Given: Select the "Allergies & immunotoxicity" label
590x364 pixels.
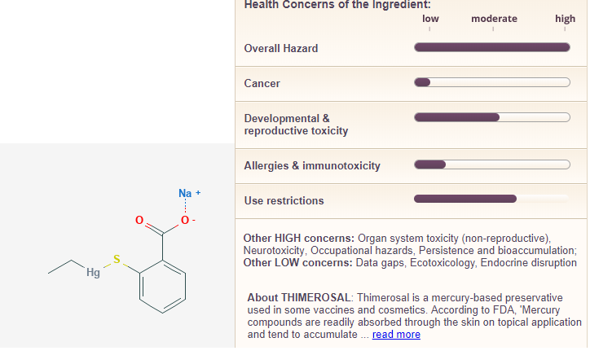Looking at the screenshot, I should (312, 166).
